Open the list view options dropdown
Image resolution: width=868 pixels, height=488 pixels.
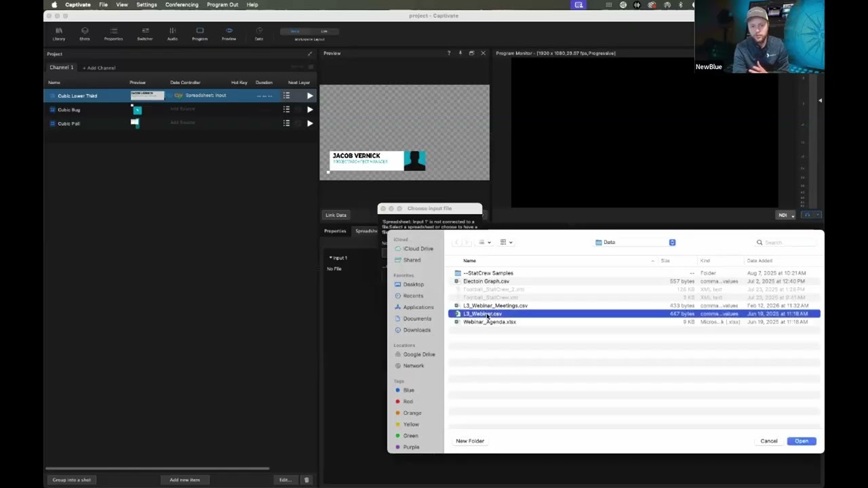coord(484,242)
